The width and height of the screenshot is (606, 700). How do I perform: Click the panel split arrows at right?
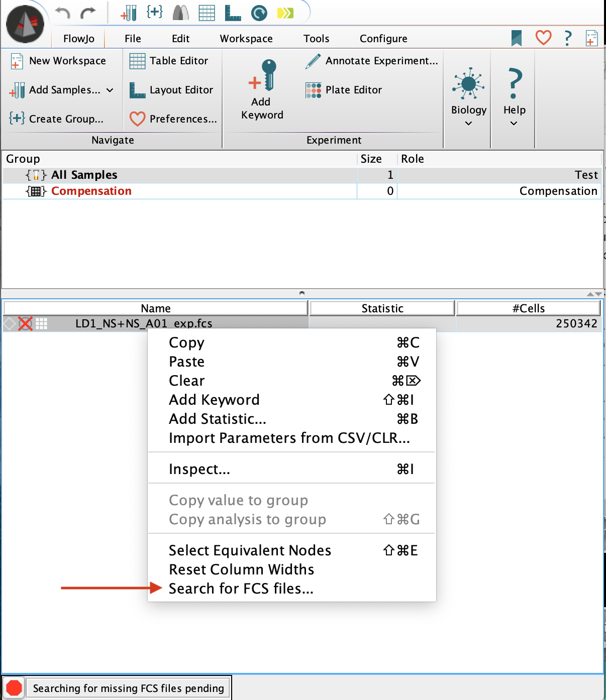pos(594,294)
